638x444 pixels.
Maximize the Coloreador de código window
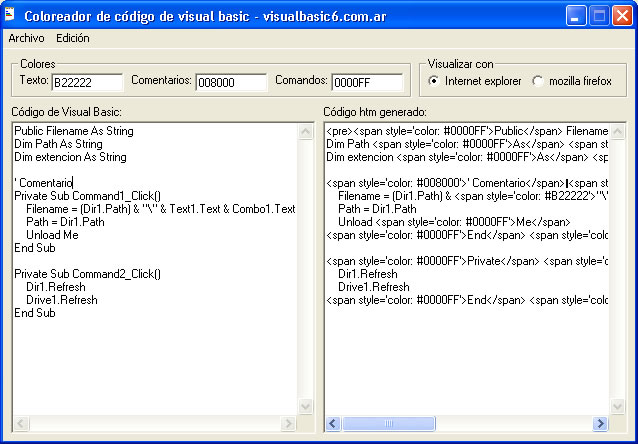(599, 15)
